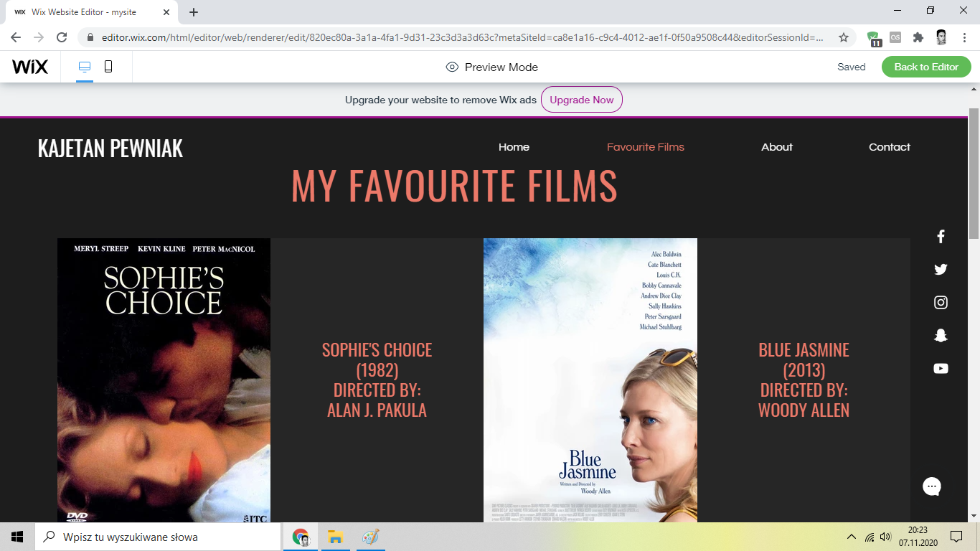Click the MY FAVOURITE FILMS heading
Screen dimensions: 980x551
(455, 186)
